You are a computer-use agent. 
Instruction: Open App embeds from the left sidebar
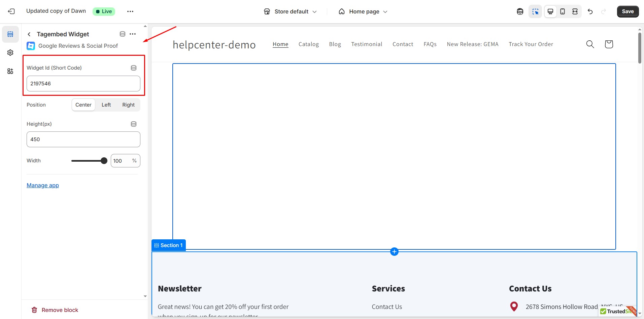click(x=10, y=71)
